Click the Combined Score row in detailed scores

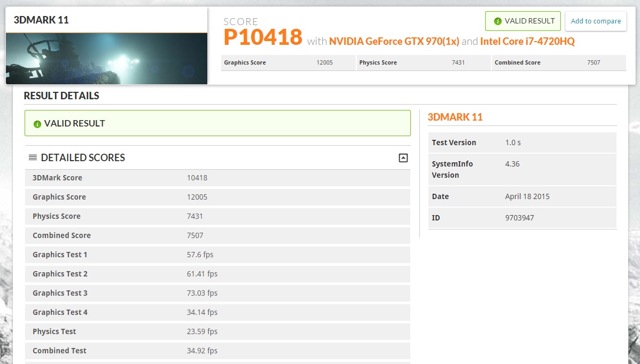click(x=217, y=235)
